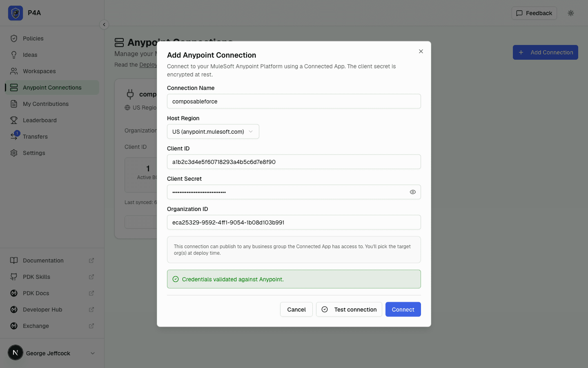Click the Anypoint Connections page heading icon

tap(119, 43)
